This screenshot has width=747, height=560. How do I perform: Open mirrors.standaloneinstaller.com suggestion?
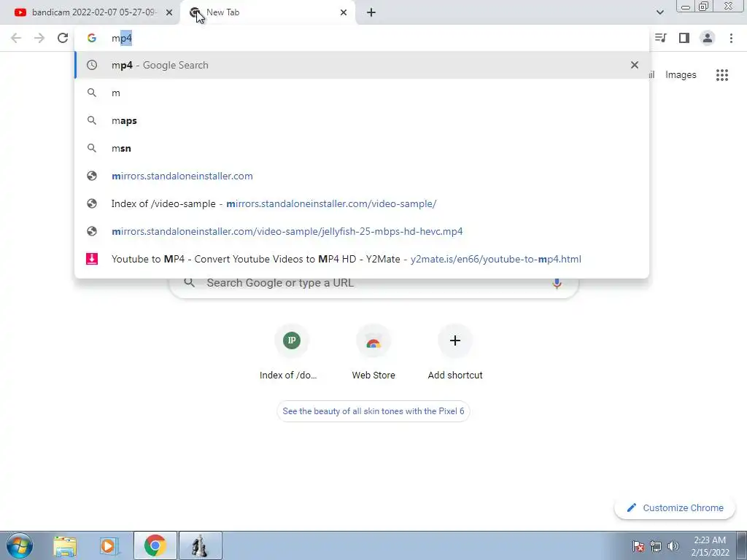pyautogui.click(x=362, y=176)
